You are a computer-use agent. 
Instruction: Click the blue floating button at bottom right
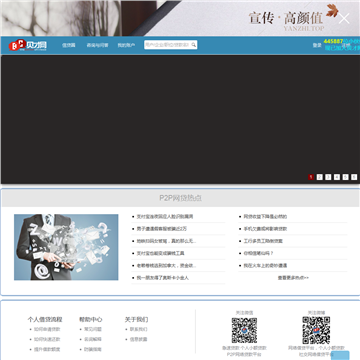coord(341,355)
